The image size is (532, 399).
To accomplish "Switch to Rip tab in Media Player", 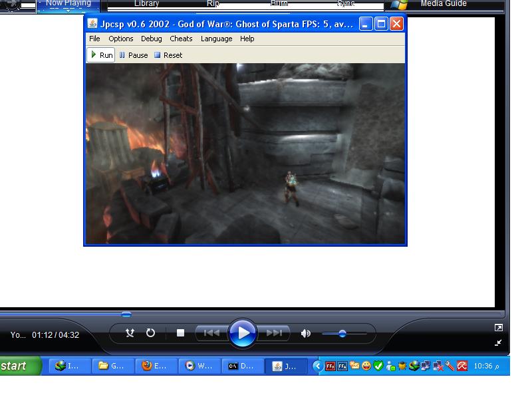I will point(213,3).
